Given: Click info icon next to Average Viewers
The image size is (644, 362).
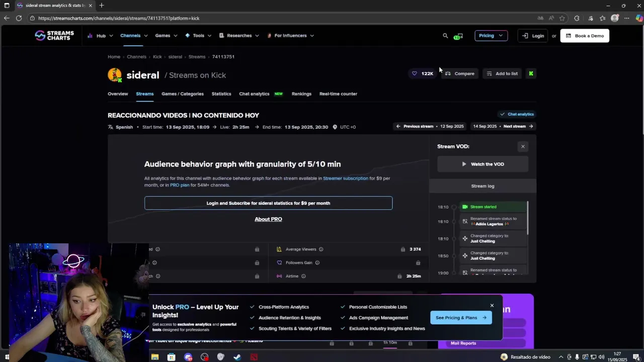Looking at the screenshot, I should 321,249.
